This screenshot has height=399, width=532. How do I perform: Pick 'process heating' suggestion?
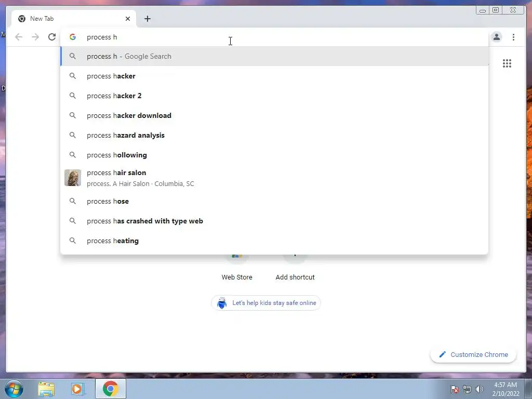tap(274, 241)
